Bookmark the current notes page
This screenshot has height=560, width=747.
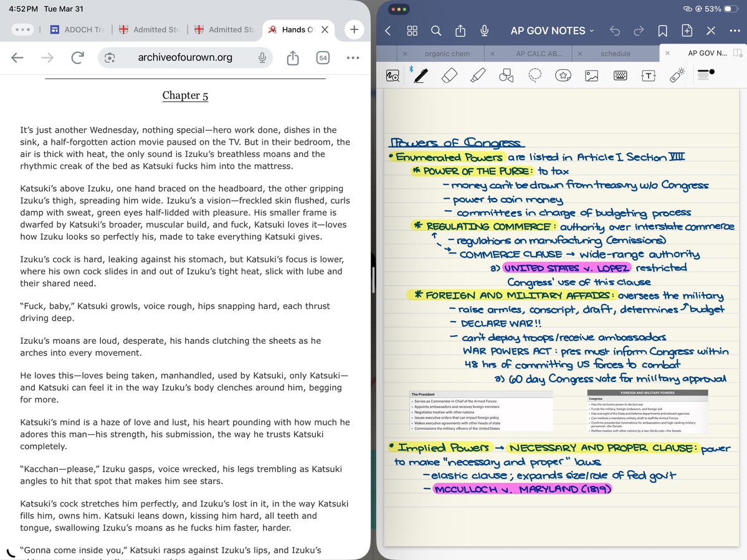point(663,31)
